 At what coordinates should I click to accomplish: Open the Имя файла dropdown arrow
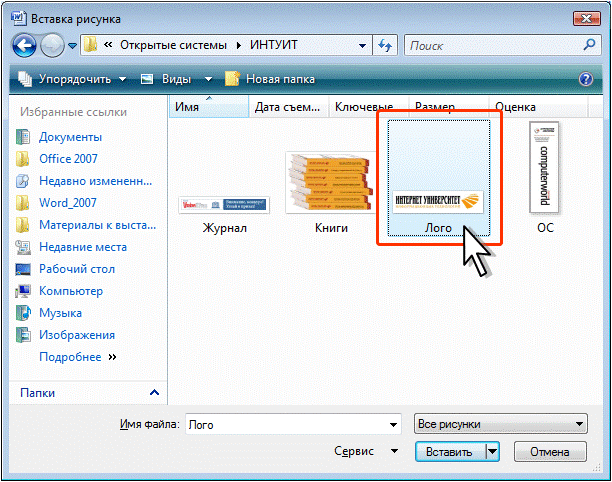point(394,425)
